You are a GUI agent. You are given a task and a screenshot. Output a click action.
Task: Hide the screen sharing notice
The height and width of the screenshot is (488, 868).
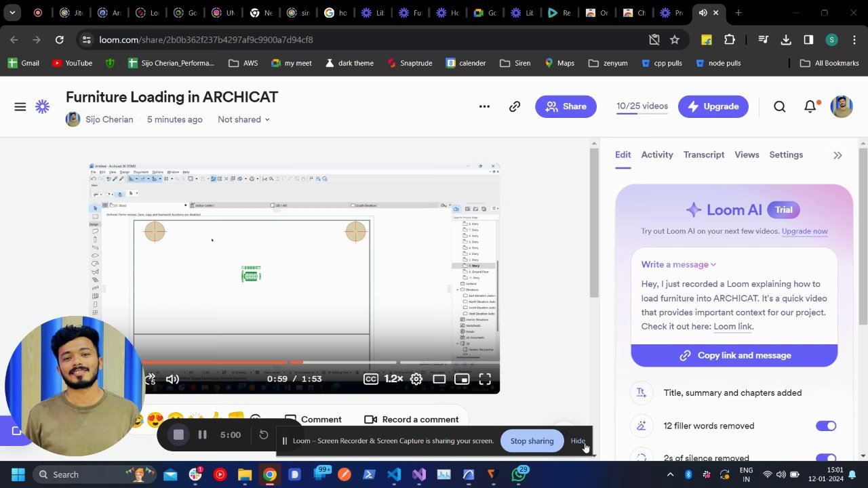(x=578, y=441)
